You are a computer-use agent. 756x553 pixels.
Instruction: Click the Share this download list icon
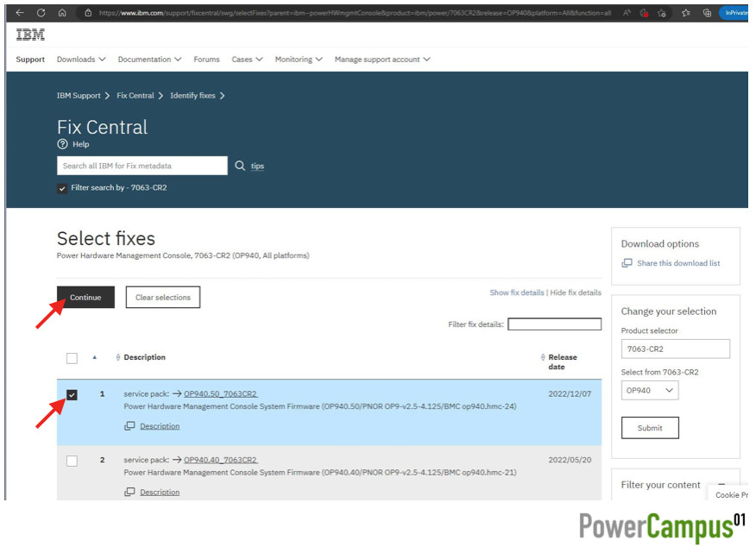[627, 263]
